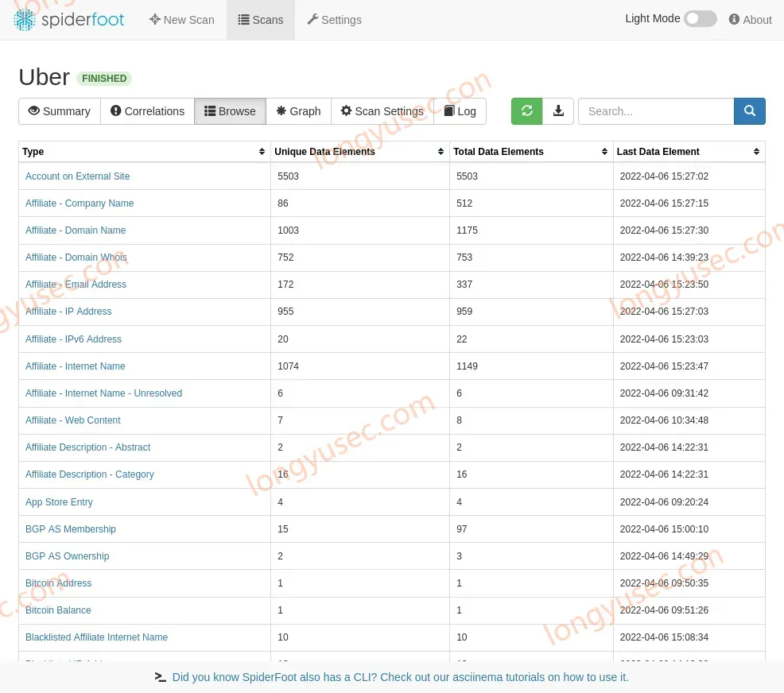Switch to the Correlations tab
Viewport: 784px width, 693px height.
click(x=148, y=111)
